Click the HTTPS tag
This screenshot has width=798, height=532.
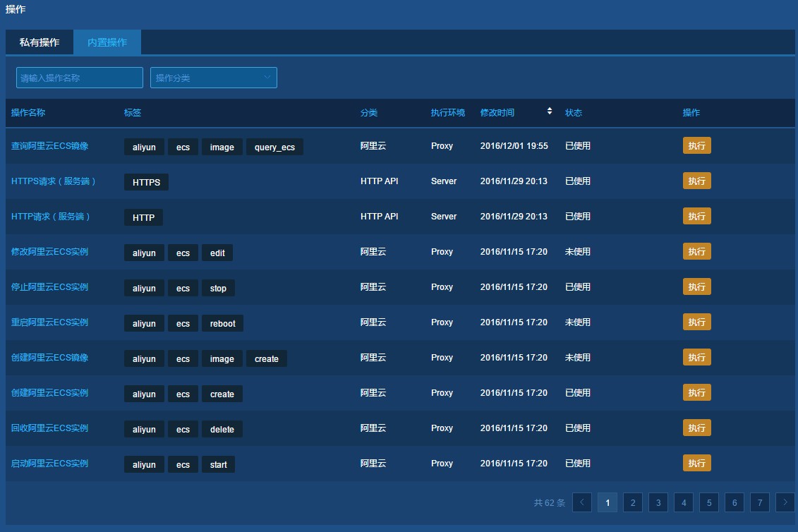pos(147,182)
